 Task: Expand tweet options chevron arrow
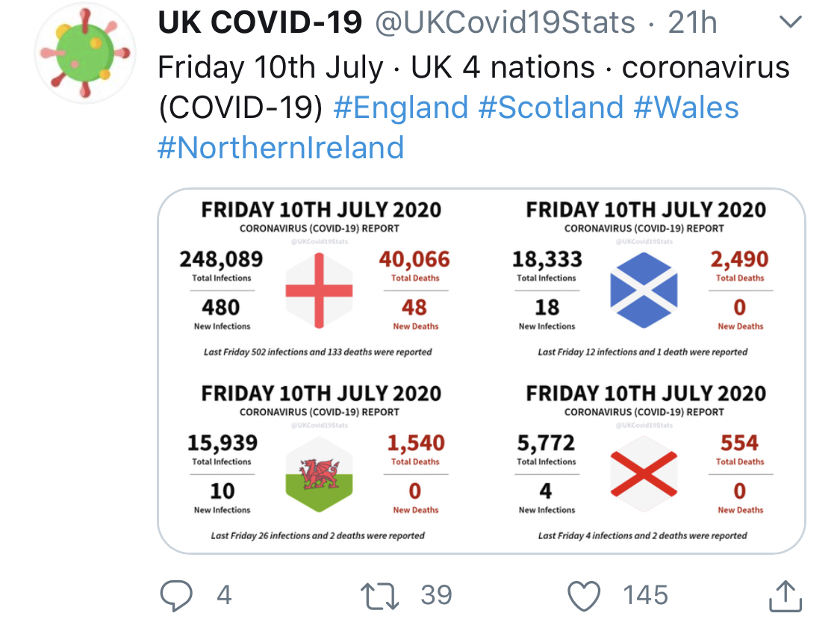pyautogui.click(x=790, y=24)
